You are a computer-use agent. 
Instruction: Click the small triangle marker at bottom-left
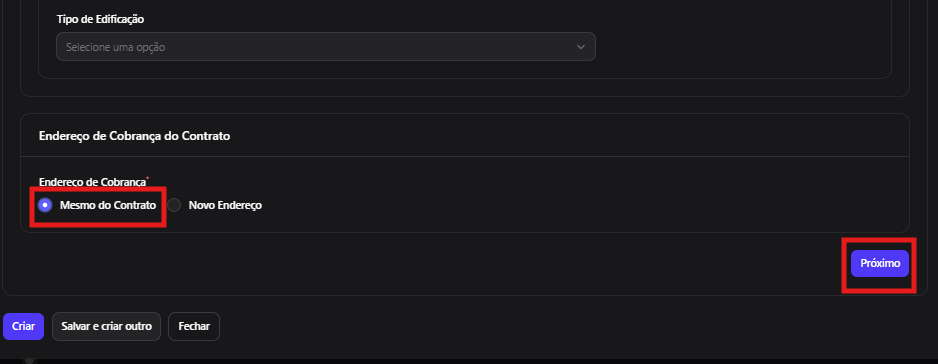coord(29,360)
